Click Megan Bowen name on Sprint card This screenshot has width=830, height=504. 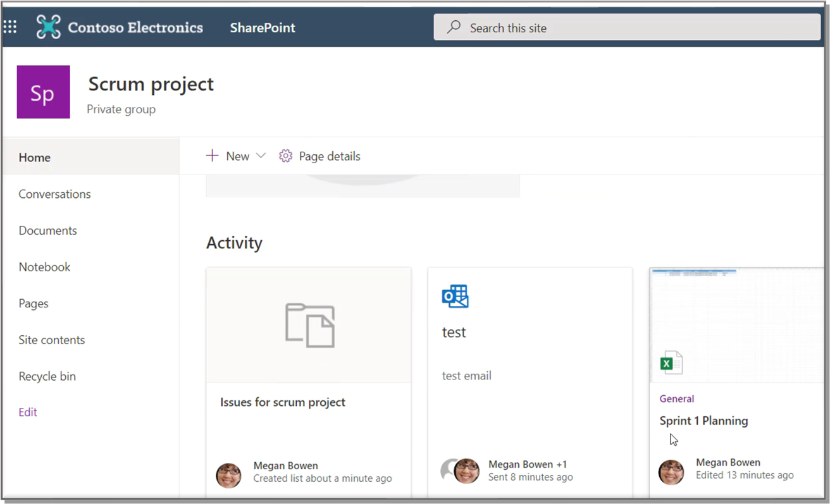click(728, 462)
